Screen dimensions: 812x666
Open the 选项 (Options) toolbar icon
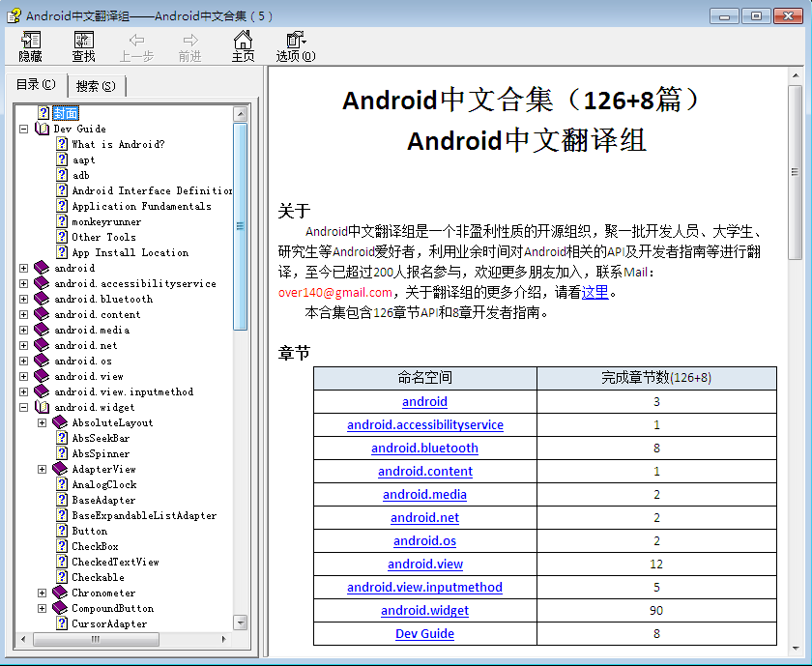tap(296, 40)
